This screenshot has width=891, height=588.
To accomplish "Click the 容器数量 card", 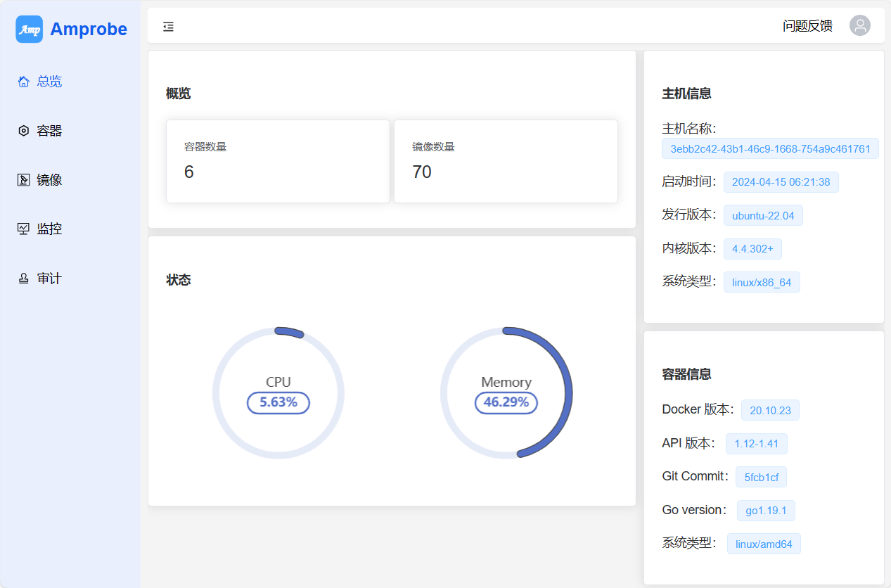I will [x=278, y=161].
